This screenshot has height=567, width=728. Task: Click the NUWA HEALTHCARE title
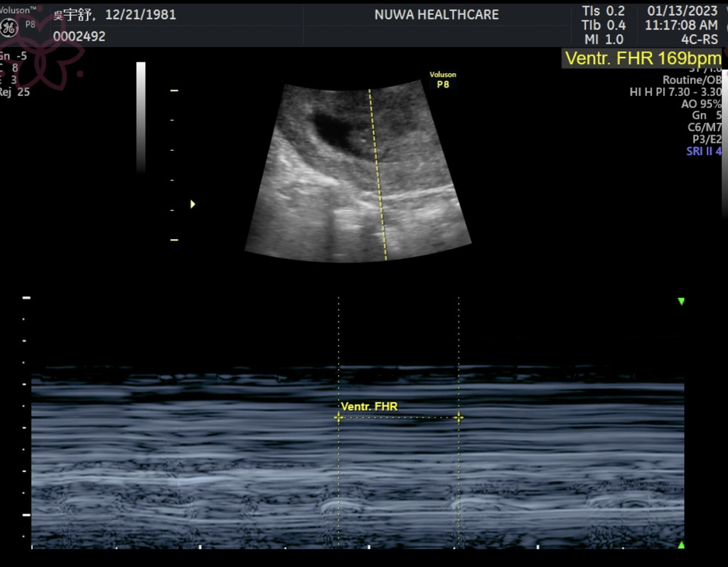437,15
